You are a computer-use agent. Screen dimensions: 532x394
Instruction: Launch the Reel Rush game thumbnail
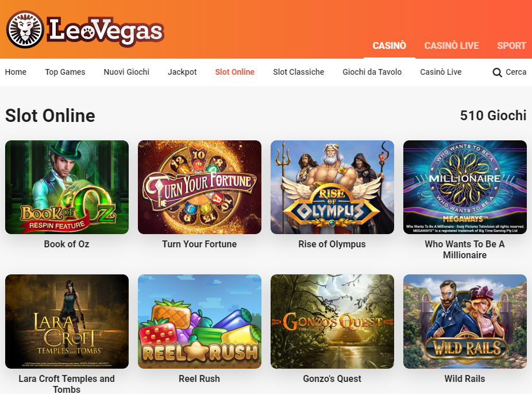pyautogui.click(x=199, y=322)
